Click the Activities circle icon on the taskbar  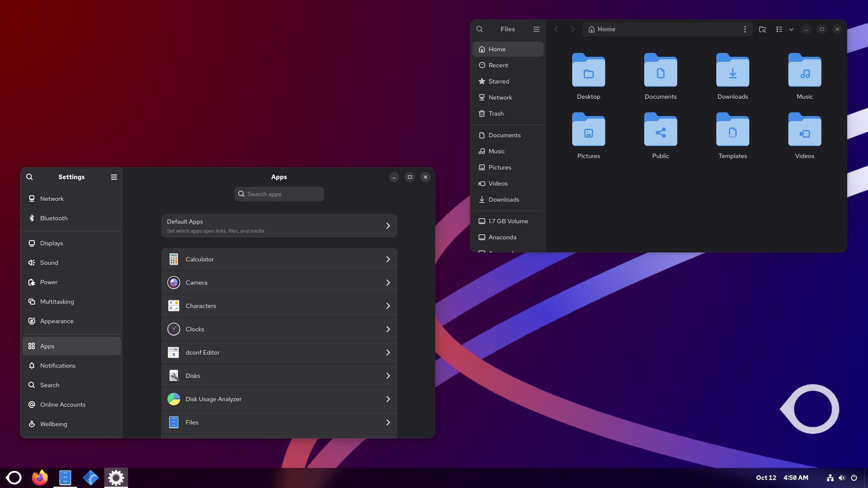(x=14, y=477)
